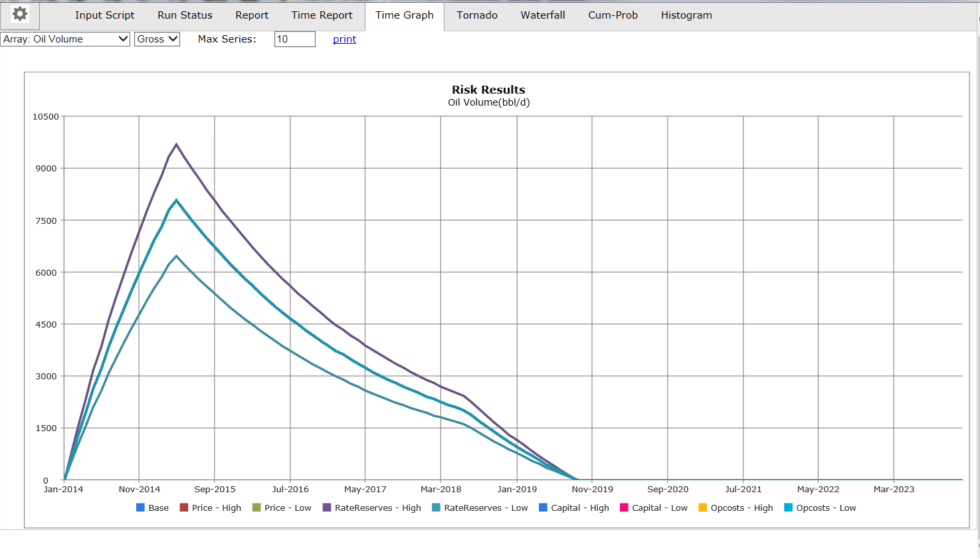Click the Jul-2016 x-axis label
Screen dimensions: 980x558
coord(290,489)
